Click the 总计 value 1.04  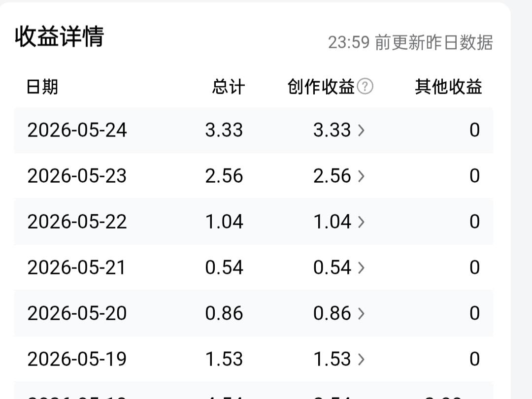point(224,222)
